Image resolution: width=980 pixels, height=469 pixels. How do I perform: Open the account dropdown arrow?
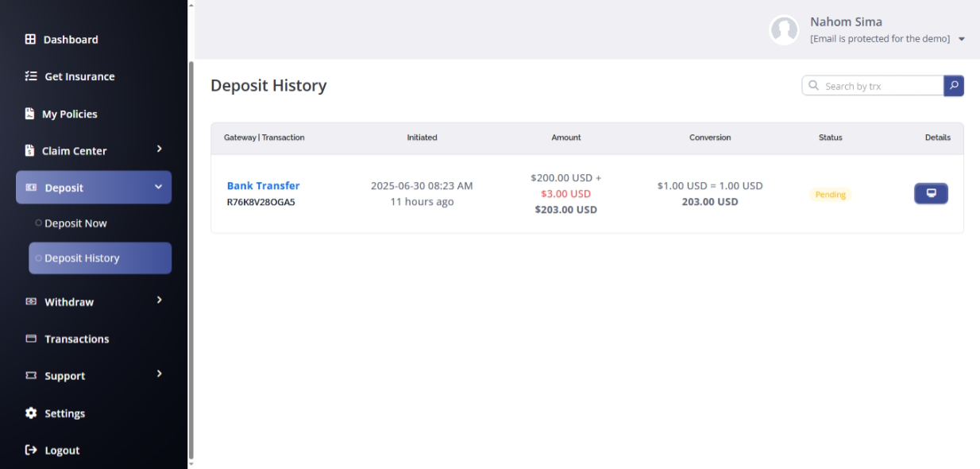[x=962, y=39]
